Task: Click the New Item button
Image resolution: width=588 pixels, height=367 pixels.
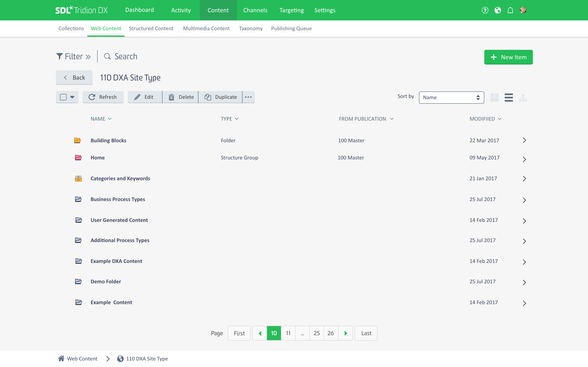Action: point(508,57)
